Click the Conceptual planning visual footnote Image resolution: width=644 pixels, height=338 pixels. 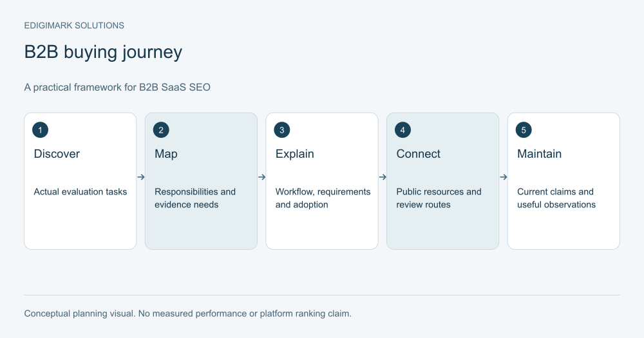click(187, 314)
